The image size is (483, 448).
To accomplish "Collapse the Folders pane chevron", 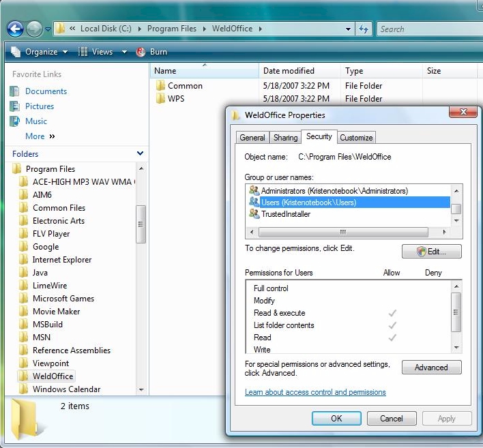I will [140, 154].
